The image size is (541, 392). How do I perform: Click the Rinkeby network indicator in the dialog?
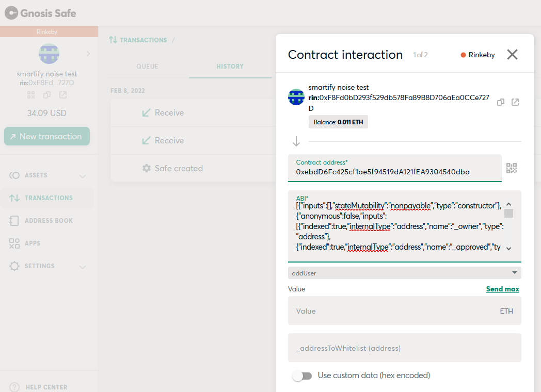478,55
